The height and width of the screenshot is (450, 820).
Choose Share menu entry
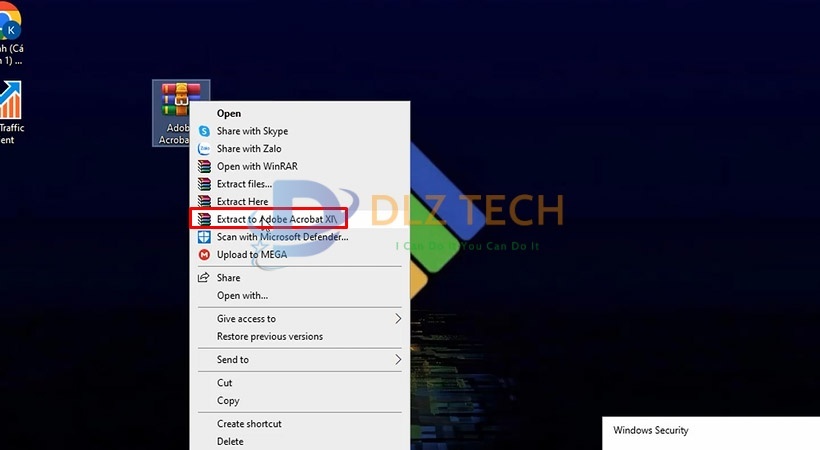coord(299,278)
